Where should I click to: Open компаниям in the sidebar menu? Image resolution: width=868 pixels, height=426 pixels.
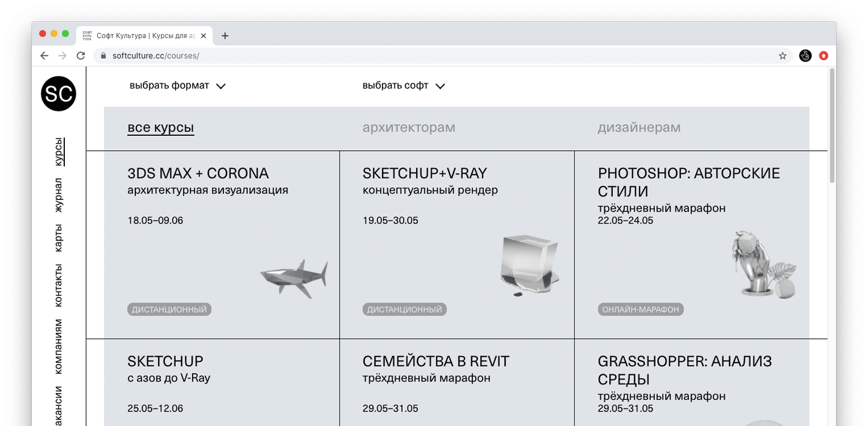(59, 346)
